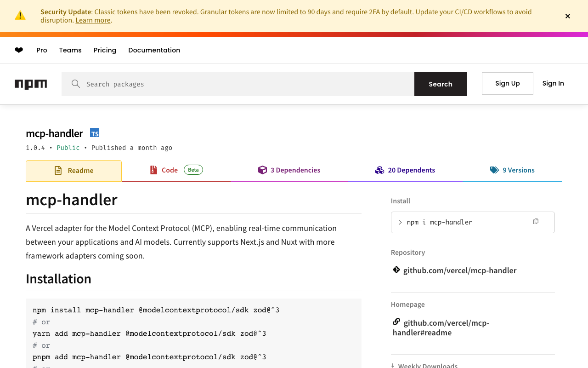Follow the Learn more link

(x=93, y=20)
